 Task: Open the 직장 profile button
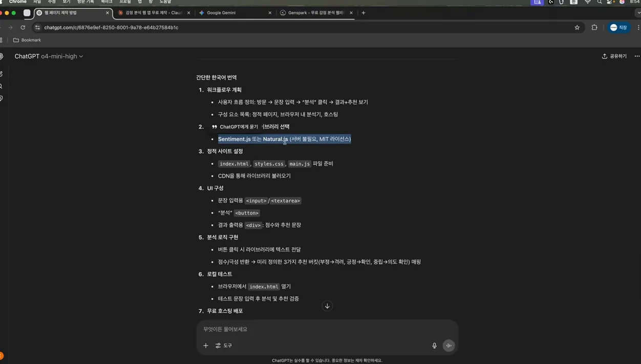(618, 28)
